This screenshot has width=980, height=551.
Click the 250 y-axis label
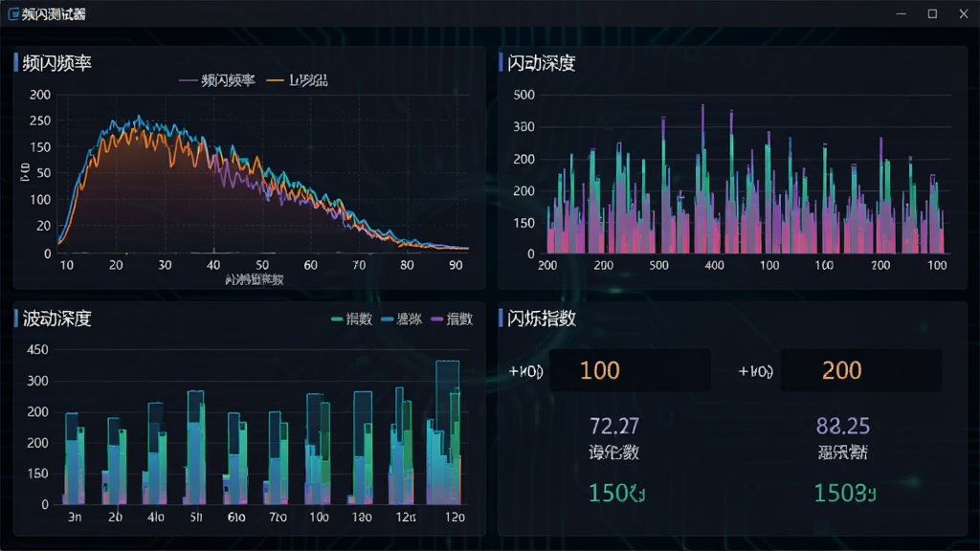(x=40, y=121)
